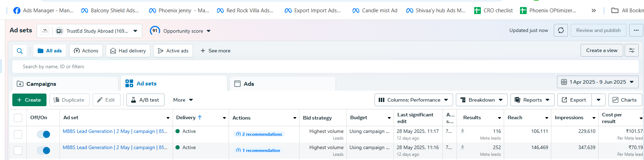Toggle off ad set with 347,639 impressions
This screenshot has height=160, width=644.
(44, 151)
